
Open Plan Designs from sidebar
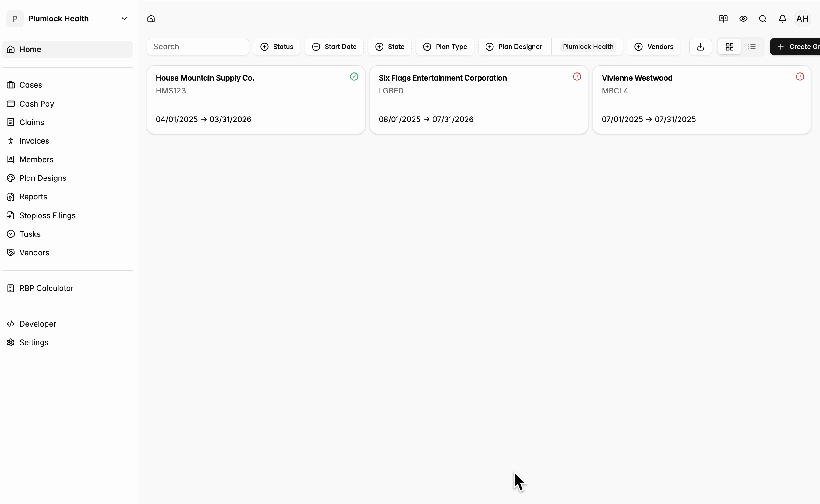[43, 178]
